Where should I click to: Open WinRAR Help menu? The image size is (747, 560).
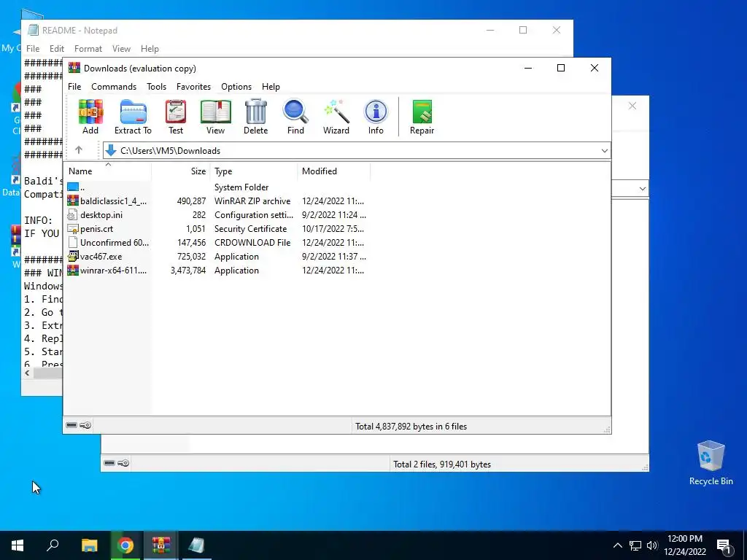[x=271, y=87]
